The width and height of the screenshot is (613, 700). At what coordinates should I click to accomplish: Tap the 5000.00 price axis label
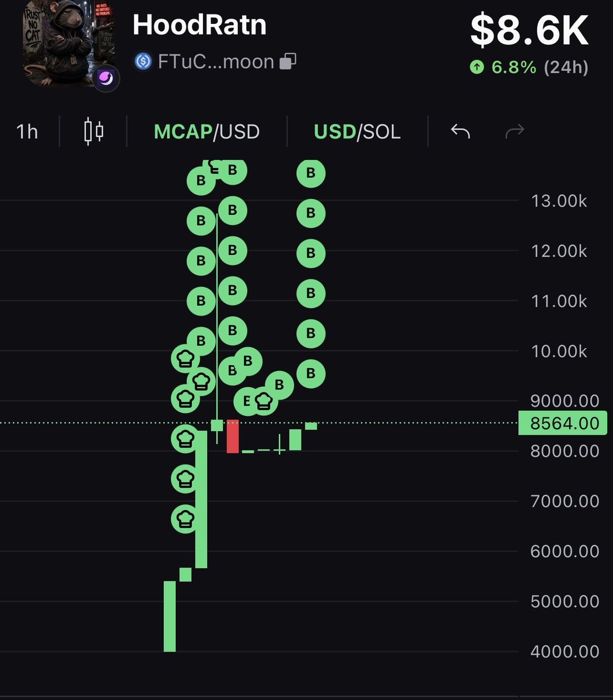[x=565, y=601]
